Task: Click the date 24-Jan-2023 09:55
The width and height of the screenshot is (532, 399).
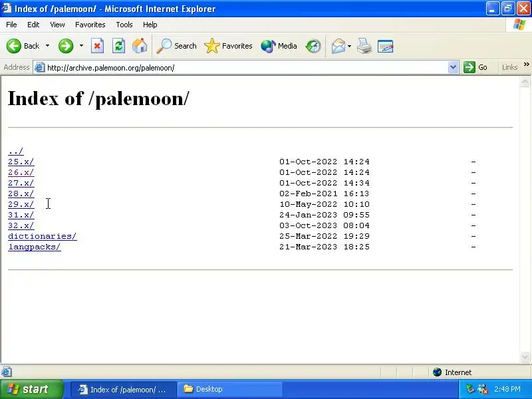Action: click(325, 215)
